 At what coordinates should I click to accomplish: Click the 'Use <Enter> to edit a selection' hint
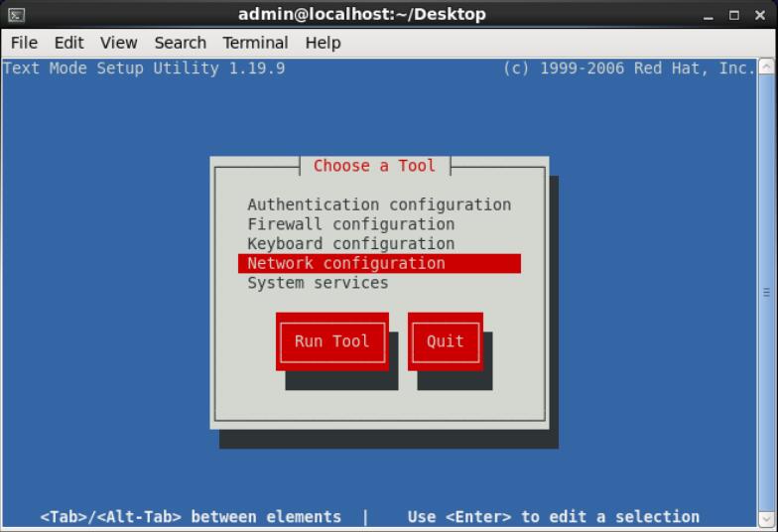tap(554, 516)
